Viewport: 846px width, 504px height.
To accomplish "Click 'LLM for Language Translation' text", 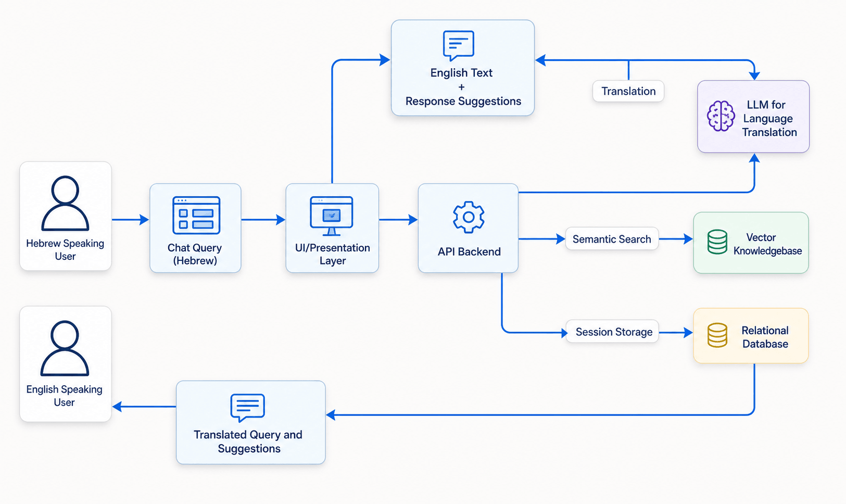I will click(769, 118).
